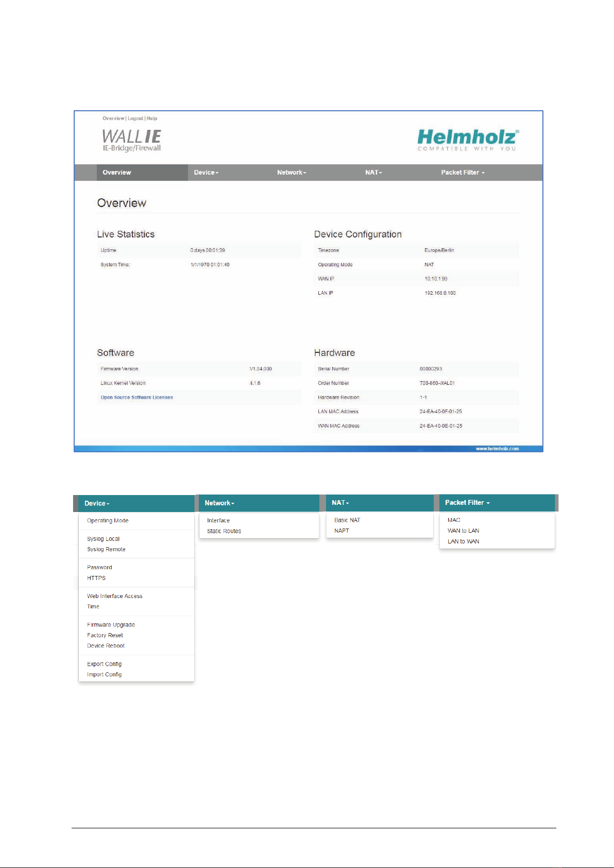
Task: Click hardware revision value 1-1
Action: coord(423,398)
